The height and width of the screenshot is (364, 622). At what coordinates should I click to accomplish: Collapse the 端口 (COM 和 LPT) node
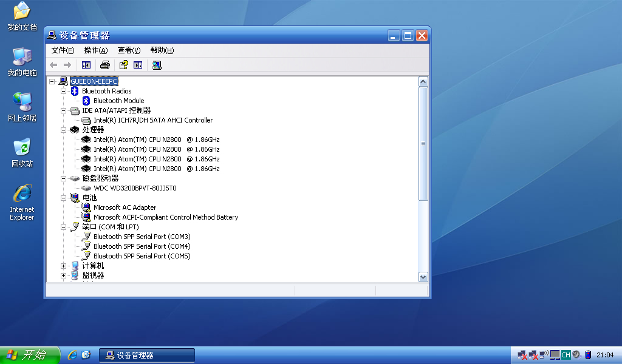point(64,227)
